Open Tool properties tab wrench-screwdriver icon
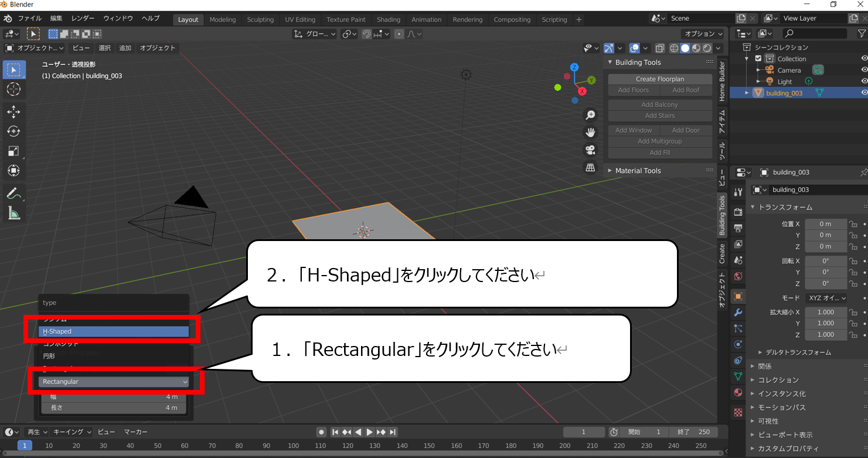868x458 pixels. coord(738,193)
